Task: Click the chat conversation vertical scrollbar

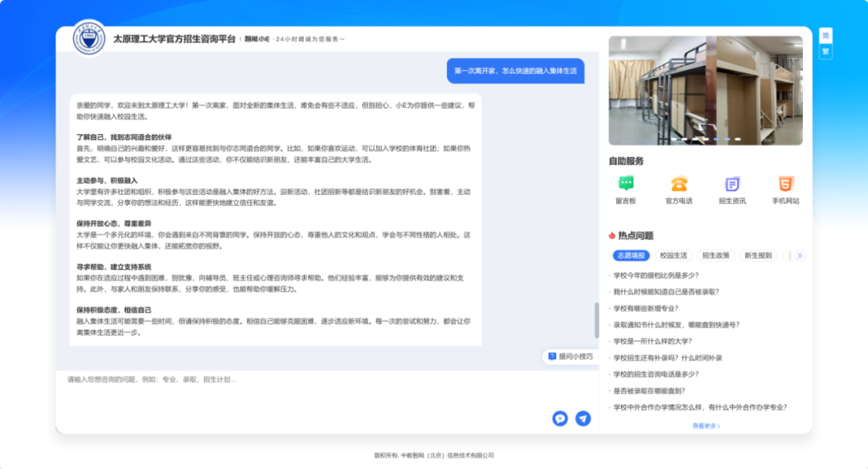Action: click(x=596, y=319)
